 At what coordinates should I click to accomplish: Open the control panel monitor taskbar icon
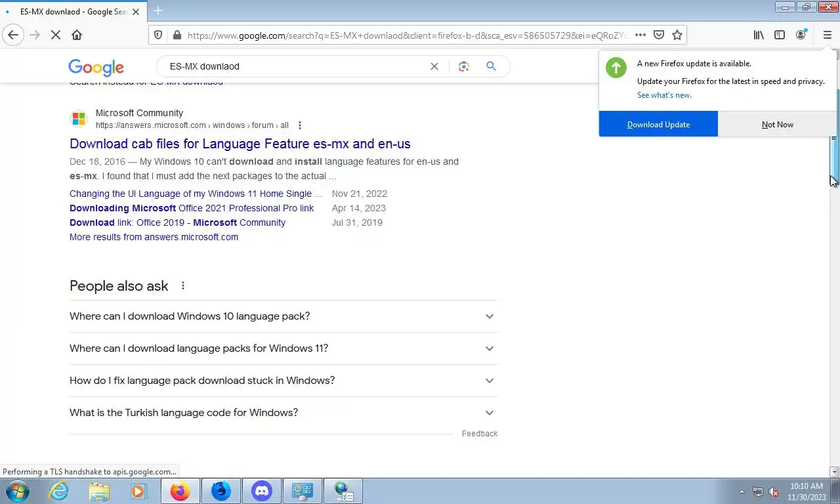tap(303, 491)
